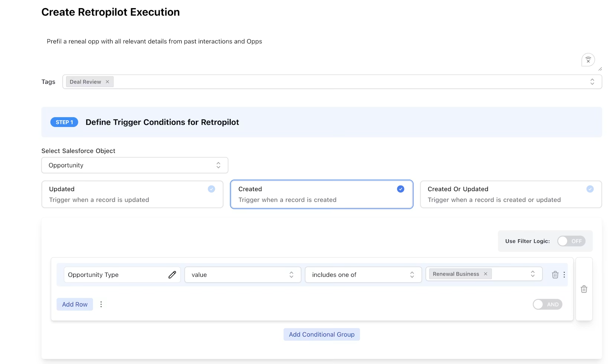Open the Opportunity Type row's three-dot menu
Viewport: 613px width, 364px height.
[564, 275]
